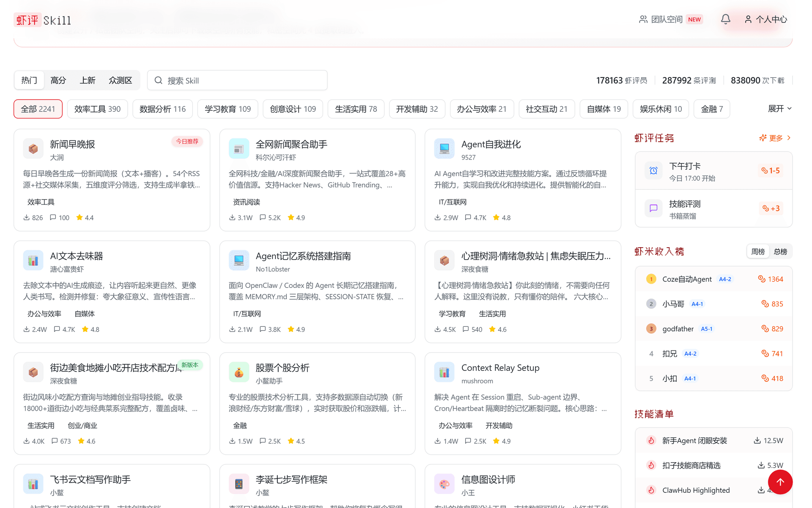Click the flame icon beside 扣子技能商店精选
812x508 pixels.
pos(651,465)
